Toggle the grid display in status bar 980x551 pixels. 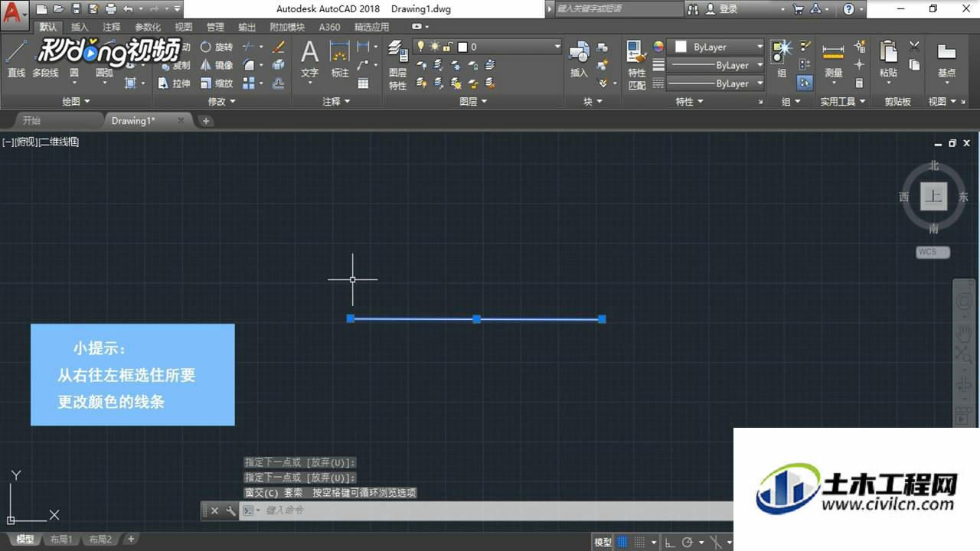(622, 542)
